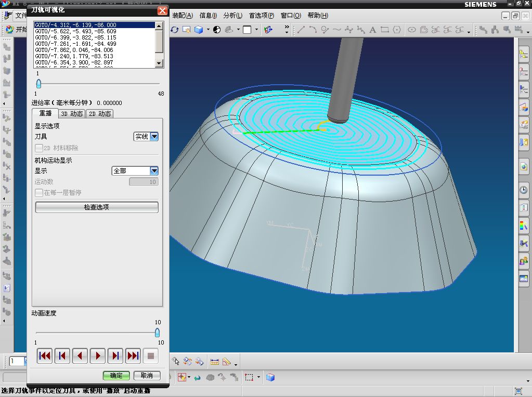Open the 窗口(O) menu
The height and width of the screenshot is (397, 532).
click(291, 15)
